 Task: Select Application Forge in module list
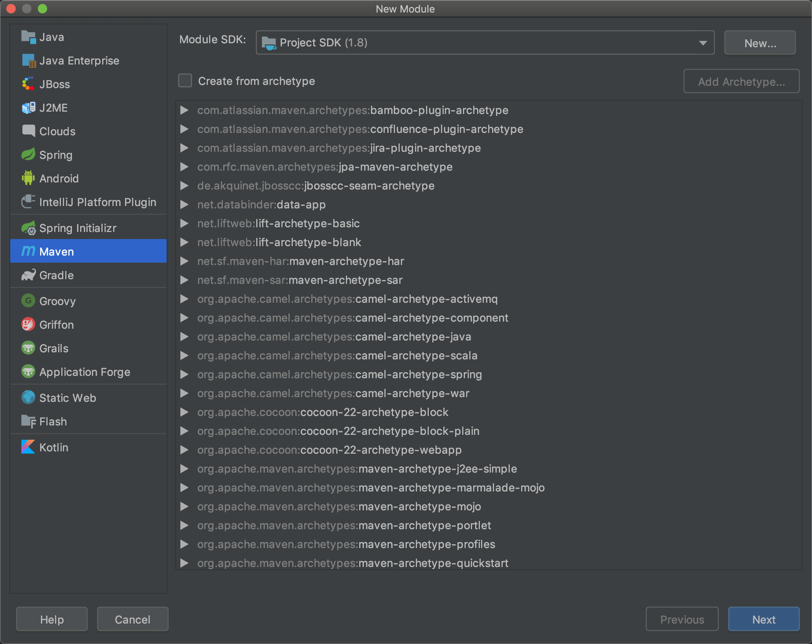click(x=85, y=372)
